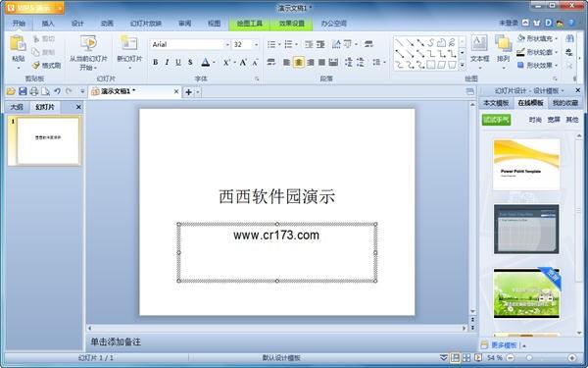
Task: Click the More Templates link
Action: click(x=504, y=345)
